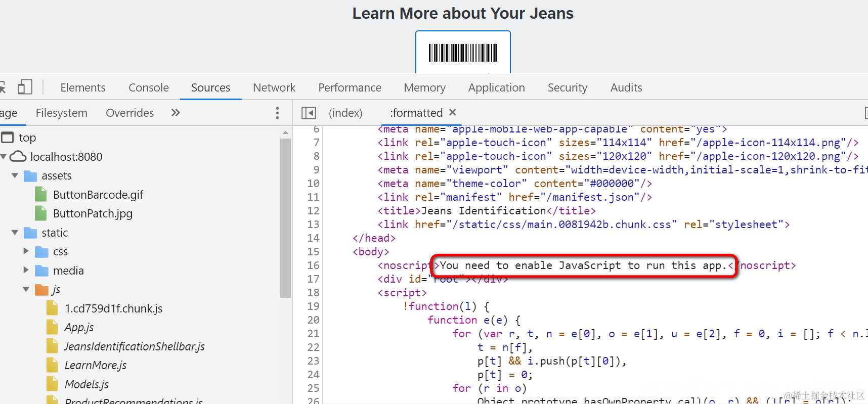
Task: Click the orange js folder icon
Action: 41,290
